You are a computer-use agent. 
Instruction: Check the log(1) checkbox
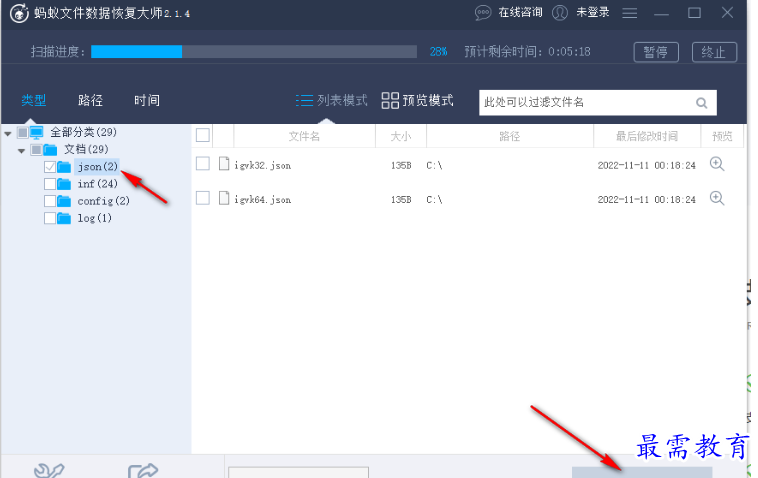point(50,218)
